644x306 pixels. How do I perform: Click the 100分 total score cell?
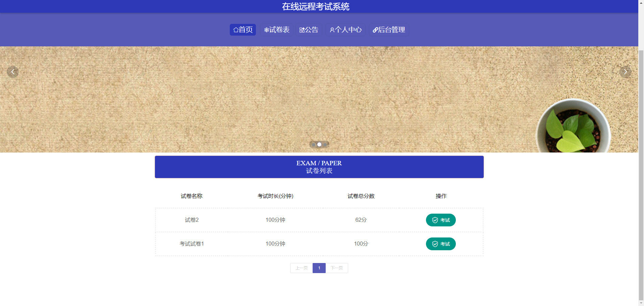click(361, 244)
